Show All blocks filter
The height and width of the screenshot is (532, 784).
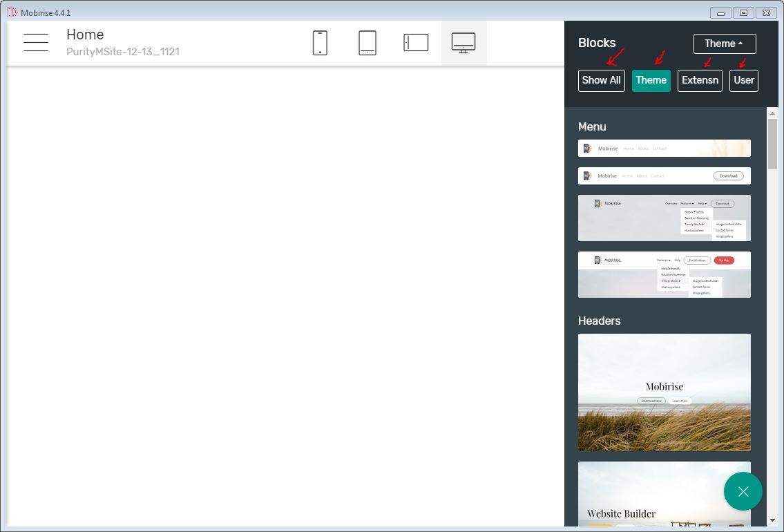tap(601, 80)
